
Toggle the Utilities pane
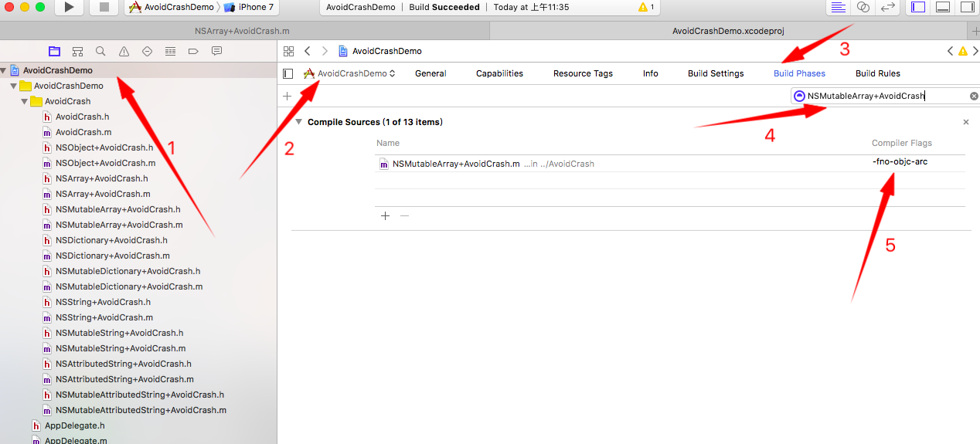(967, 7)
